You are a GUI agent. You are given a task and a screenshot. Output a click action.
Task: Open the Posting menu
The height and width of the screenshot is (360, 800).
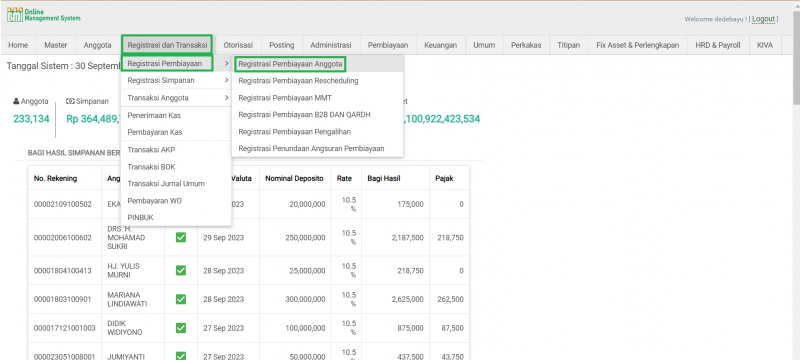click(x=282, y=45)
